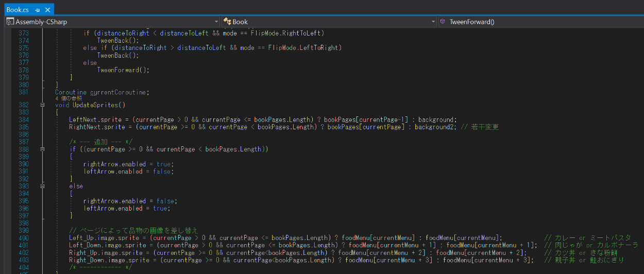
Task: Click the TweenForward method cube icon
Action: [x=443, y=22]
